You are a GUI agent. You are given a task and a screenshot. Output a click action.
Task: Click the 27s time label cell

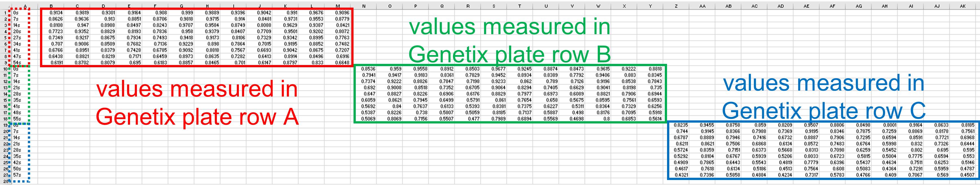[25, 38]
